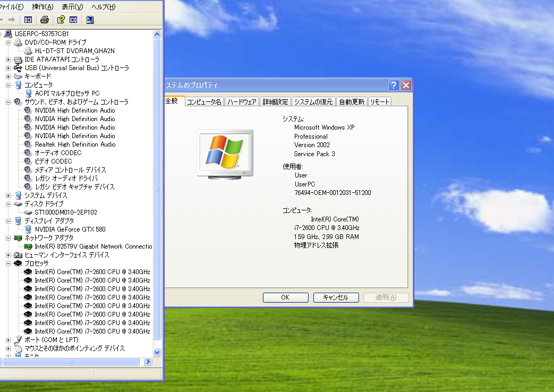Select レガシ ビデオ キャプチャ デバイス entry
The width and height of the screenshot is (554, 392).
pyautogui.click(x=74, y=187)
